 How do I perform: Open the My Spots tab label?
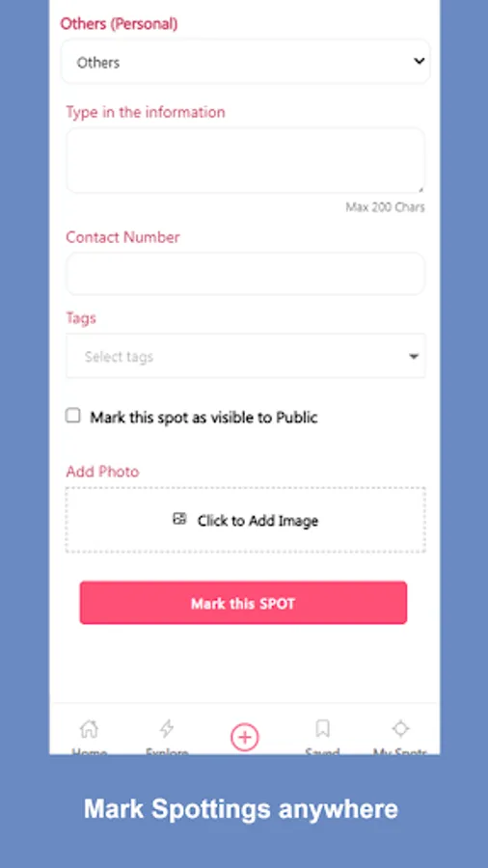pyautogui.click(x=400, y=751)
